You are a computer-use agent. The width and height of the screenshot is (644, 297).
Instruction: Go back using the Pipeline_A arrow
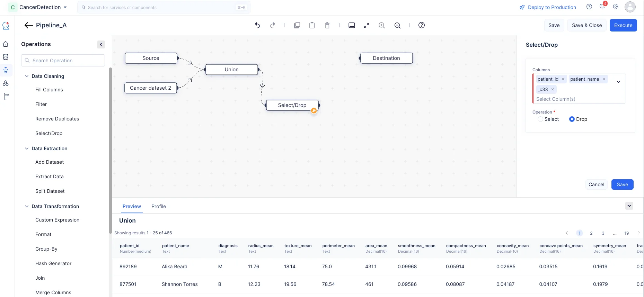tap(29, 25)
